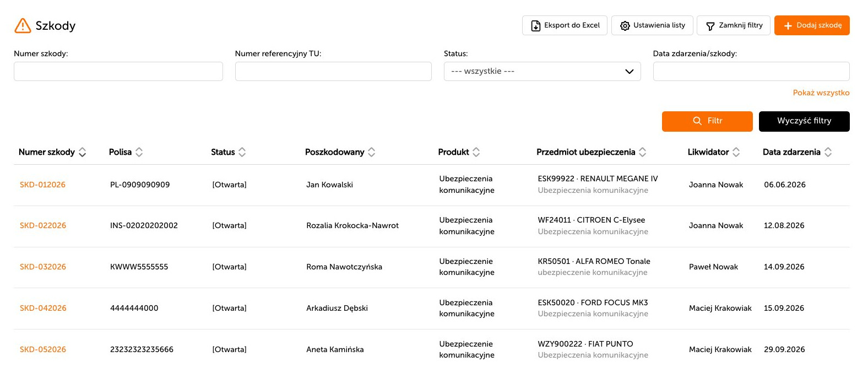Select policy number KWWW5555555
Screen dimensions: 868x378
pos(139,267)
